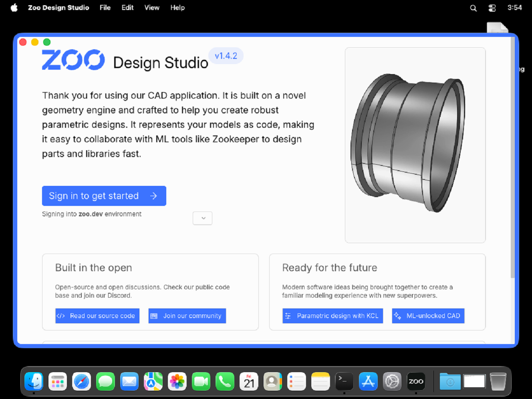The image size is (532, 399).
Task: Open the View menu
Action: tap(152, 8)
